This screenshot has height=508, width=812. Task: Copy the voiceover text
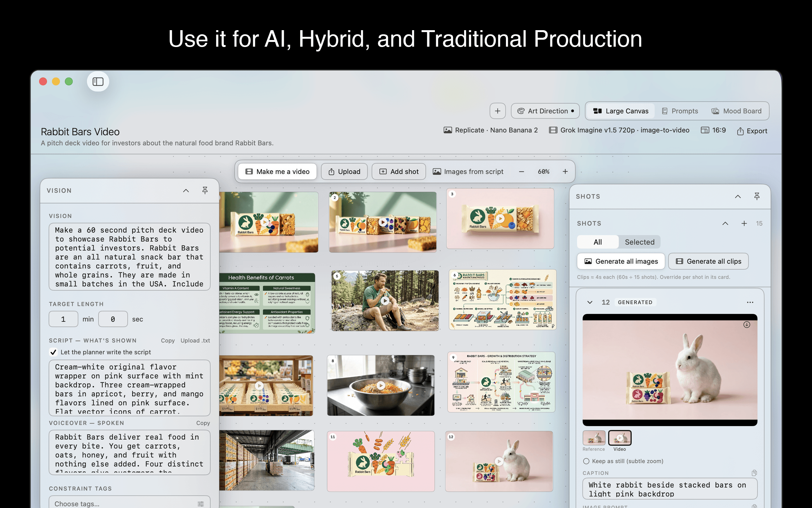(203, 423)
